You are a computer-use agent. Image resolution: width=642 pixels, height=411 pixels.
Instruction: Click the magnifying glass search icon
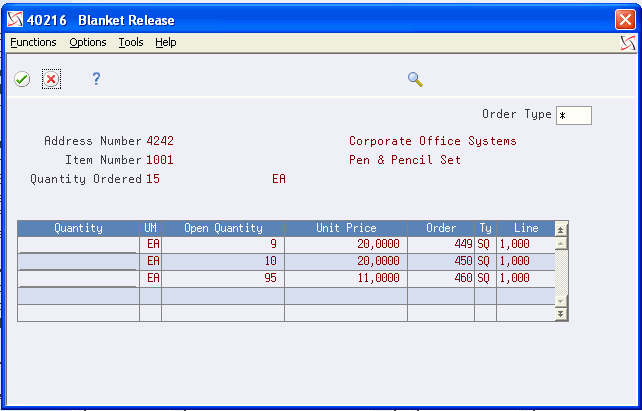tap(415, 79)
